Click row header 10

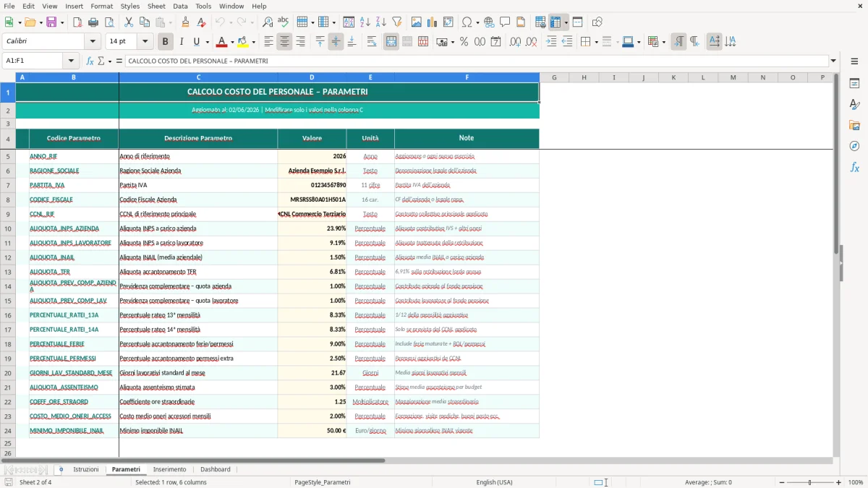tap(8, 228)
